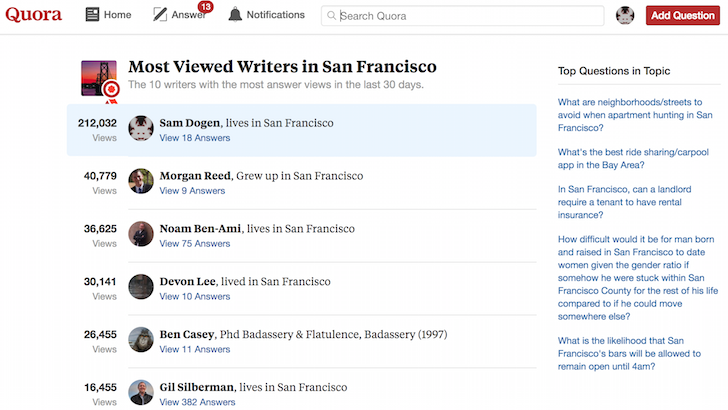Focus the Search Quora field
The image size is (728, 410).
(x=462, y=16)
